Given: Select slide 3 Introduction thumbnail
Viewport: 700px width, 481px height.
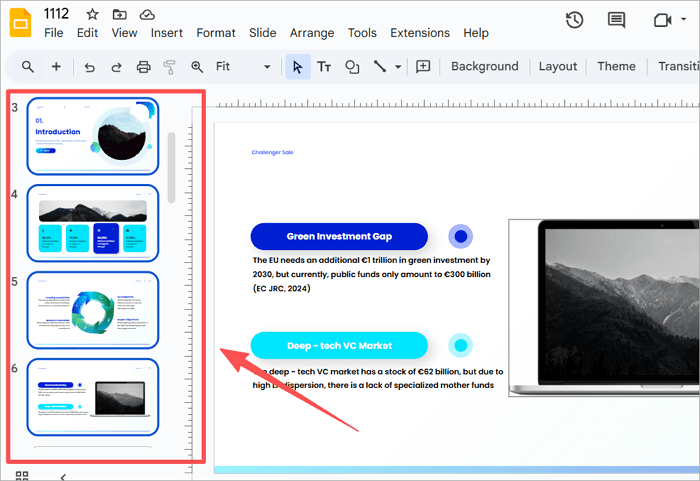Looking at the screenshot, I should tap(92, 136).
